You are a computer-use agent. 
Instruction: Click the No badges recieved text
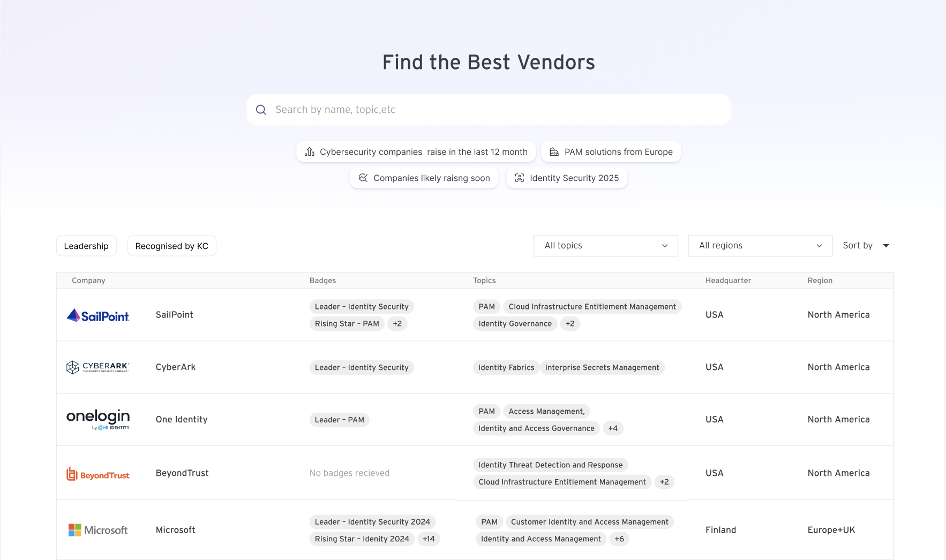click(349, 473)
